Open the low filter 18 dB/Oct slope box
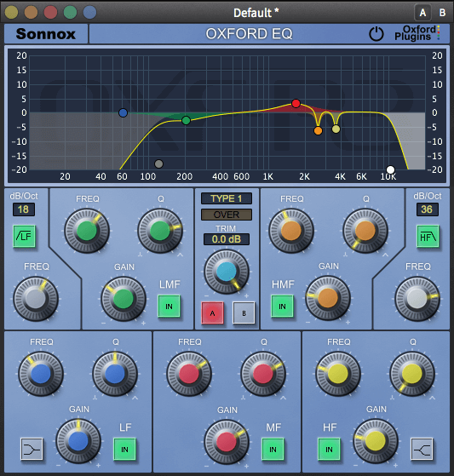This screenshot has height=476, width=454. click(23, 209)
